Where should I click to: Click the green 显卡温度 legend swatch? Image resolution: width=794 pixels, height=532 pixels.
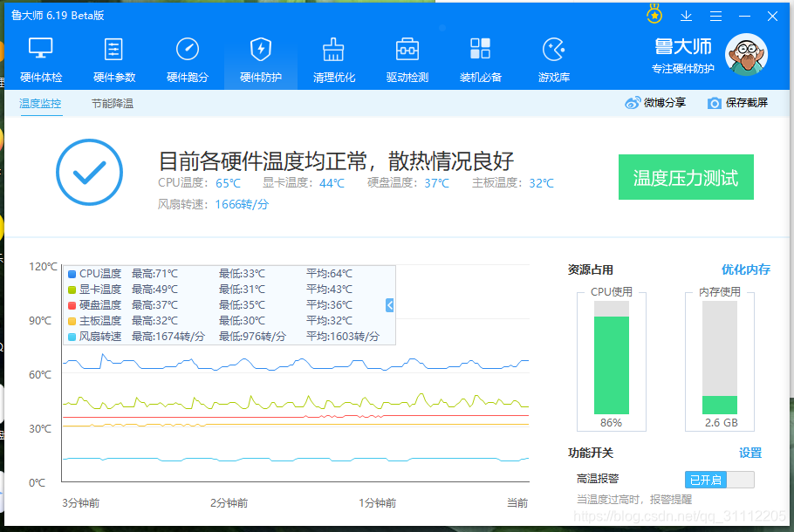coord(72,290)
